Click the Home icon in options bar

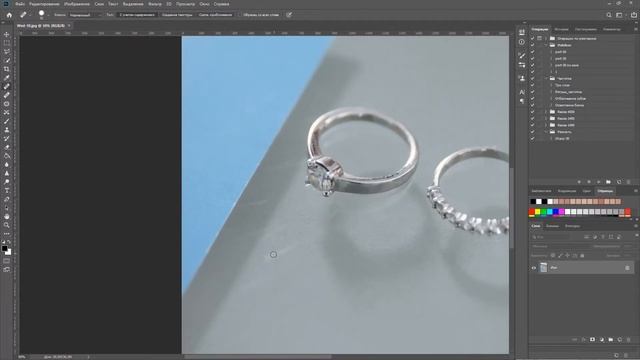9,15
